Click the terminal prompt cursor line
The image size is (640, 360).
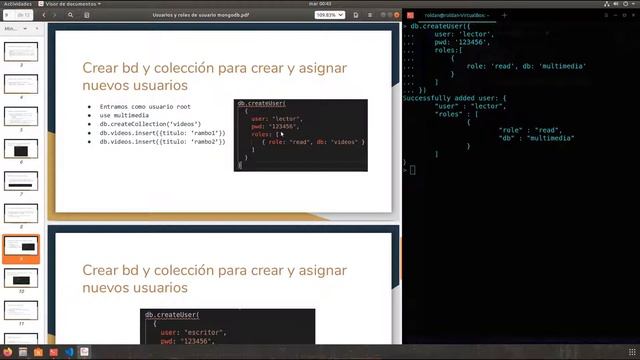click(x=412, y=170)
